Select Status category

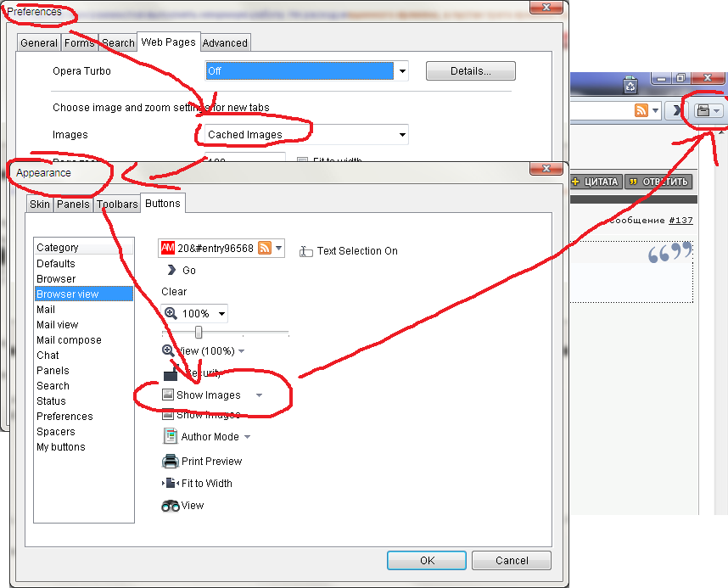pos(83,400)
